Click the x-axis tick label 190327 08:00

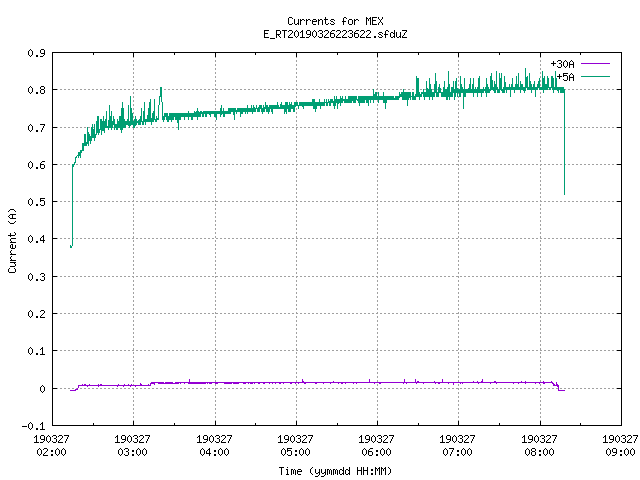tap(539, 445)
